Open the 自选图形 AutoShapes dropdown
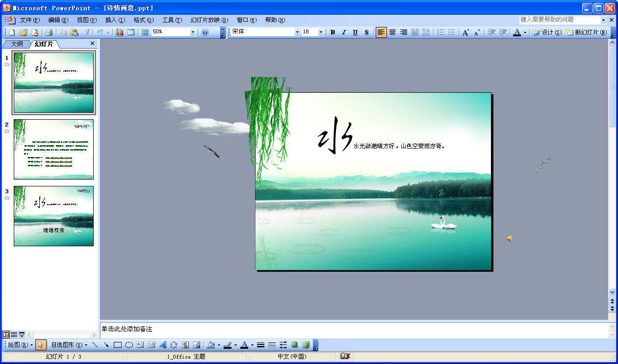The height and width of the screenshot is (364, 618). 68,345
